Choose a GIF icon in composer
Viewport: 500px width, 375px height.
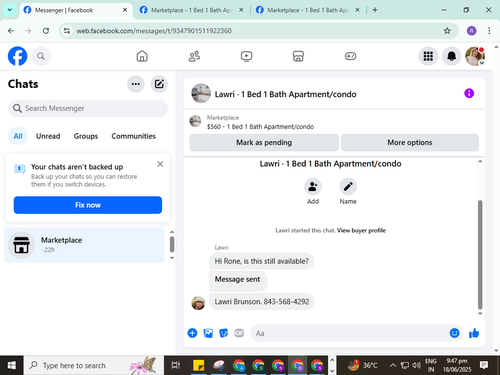239,333
